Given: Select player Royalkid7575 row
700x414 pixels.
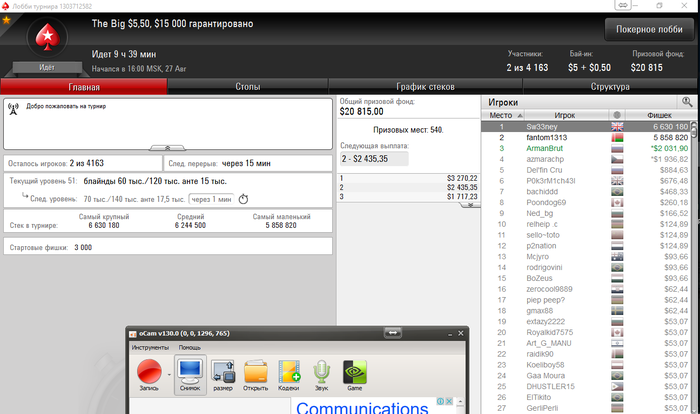Looking at the screenshot, I should pos(586,332).
